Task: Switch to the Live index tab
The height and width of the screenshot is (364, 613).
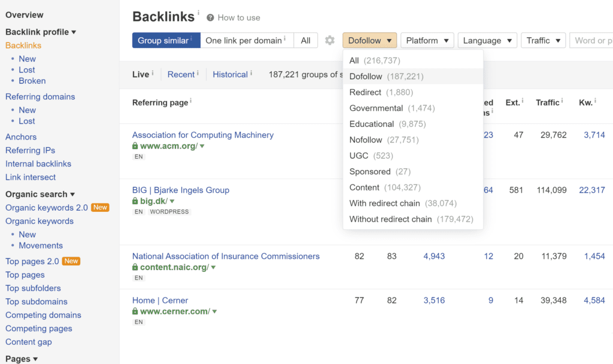Action: pyautogui.click(x=141, y=74)
